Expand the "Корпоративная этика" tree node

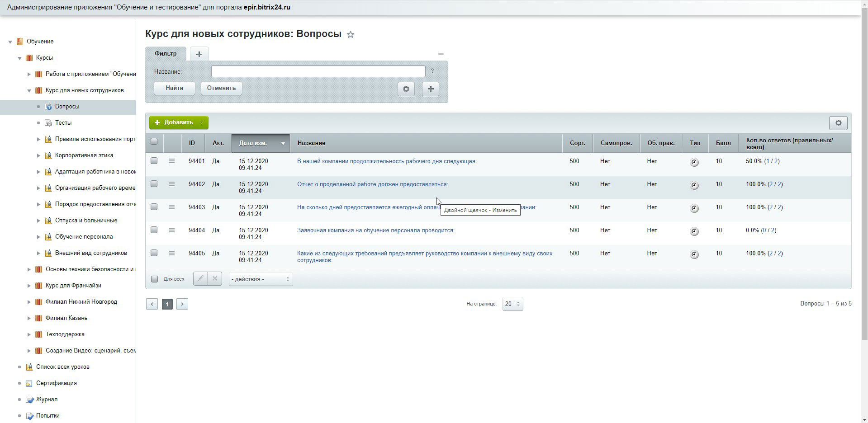38,155
